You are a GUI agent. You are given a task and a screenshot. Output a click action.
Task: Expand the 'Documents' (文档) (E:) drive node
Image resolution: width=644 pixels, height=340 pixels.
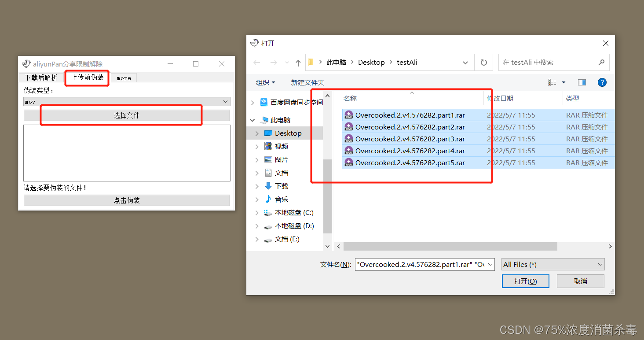[x=257, y=239]
